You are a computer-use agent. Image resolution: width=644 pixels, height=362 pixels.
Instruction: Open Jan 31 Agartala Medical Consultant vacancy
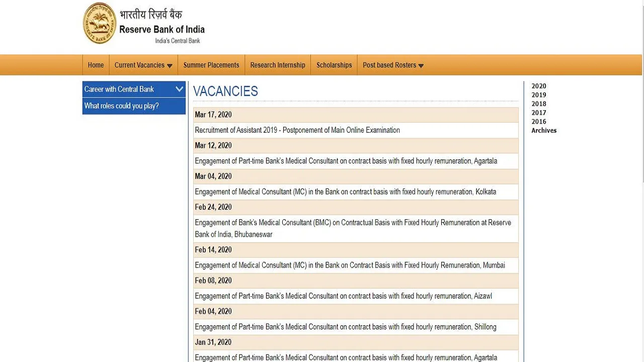pyautogui.click(x=346, y=357)
